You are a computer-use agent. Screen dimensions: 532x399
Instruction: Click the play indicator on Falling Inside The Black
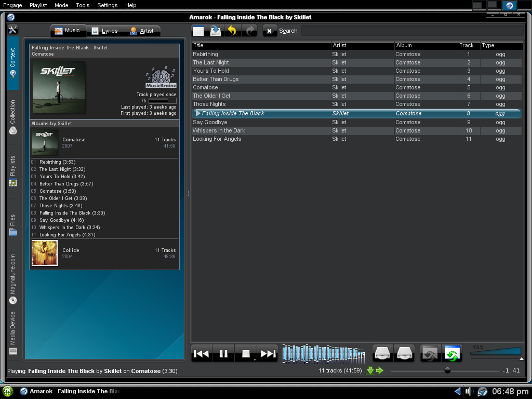pyautogui.click(x=198, y=113)
